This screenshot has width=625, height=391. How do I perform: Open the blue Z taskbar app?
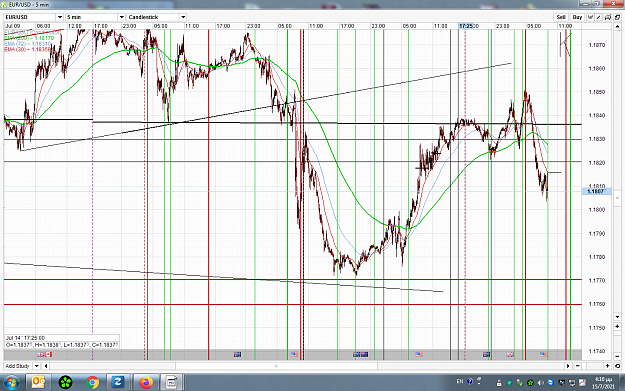click(x=118, y=383)
